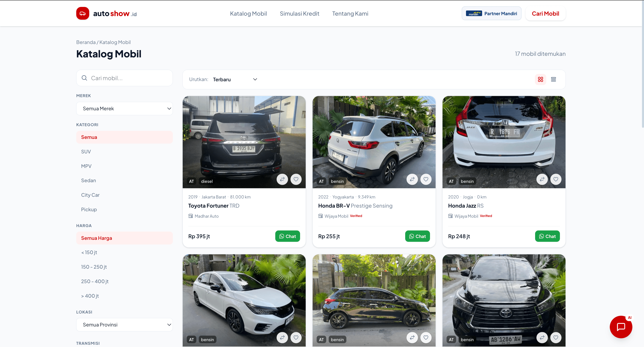The image size is (644, 347).
Task: Compare the black Toyota Innova AB 1286 AW
Action: click(x=542, y=338)
